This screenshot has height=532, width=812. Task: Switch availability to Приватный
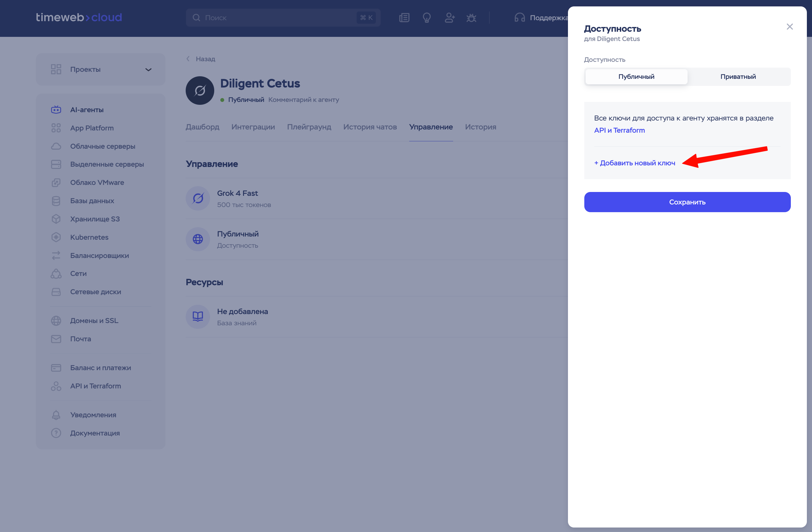click(x=738, y=77)
